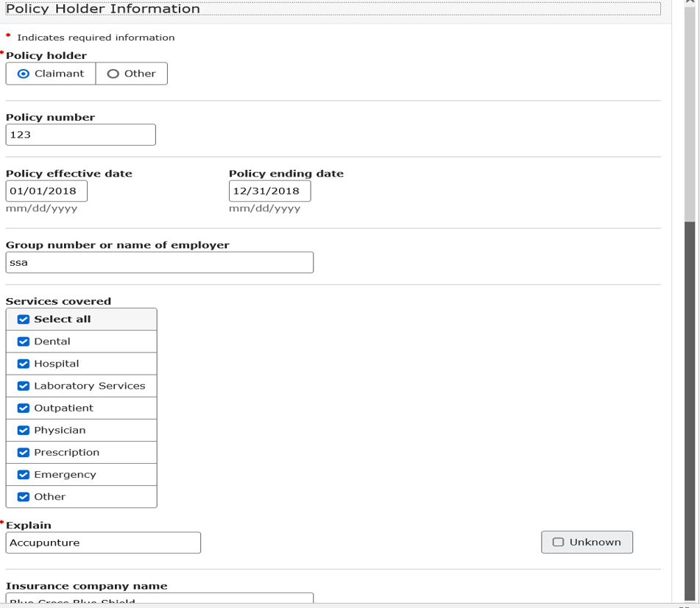Edit the Policy effective date field
The height and width of the screenshot is (608, 700).
pyautogui.click(x=46, y=191)
